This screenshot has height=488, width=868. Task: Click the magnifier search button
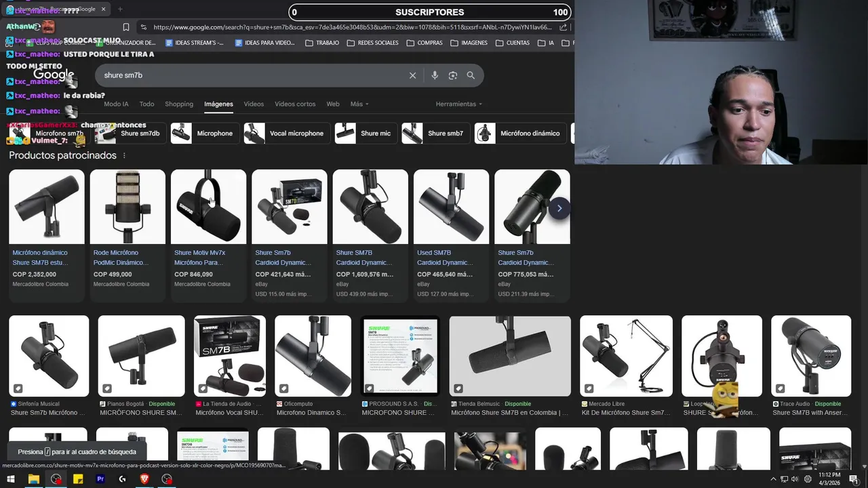[x=471, y=75]
